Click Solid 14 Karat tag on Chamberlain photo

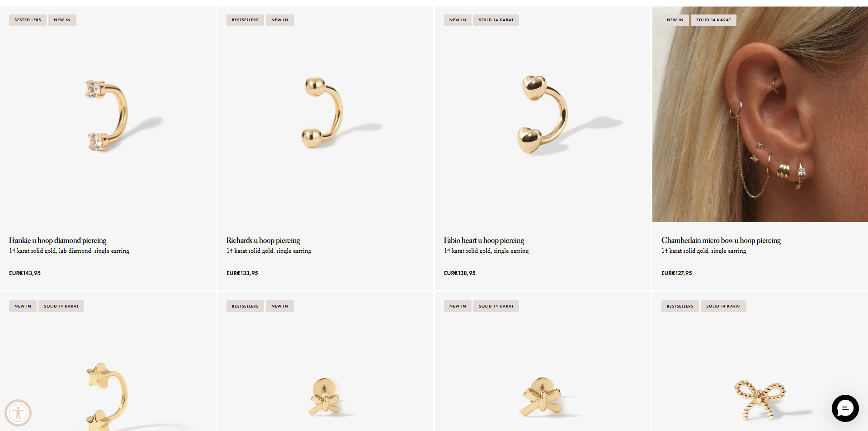pyautogui.click(x=713, y=20)
